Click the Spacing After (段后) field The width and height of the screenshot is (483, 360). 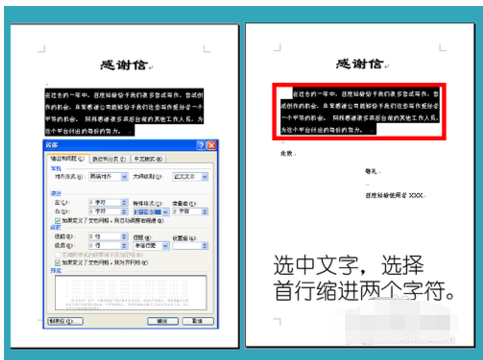pos(104,246)
